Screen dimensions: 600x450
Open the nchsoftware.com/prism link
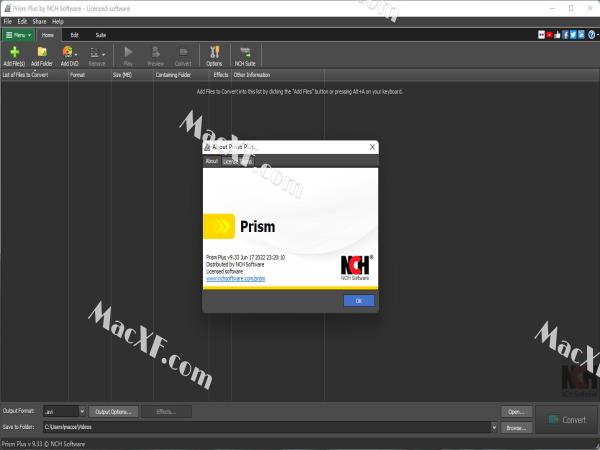(x=236, y=278)
